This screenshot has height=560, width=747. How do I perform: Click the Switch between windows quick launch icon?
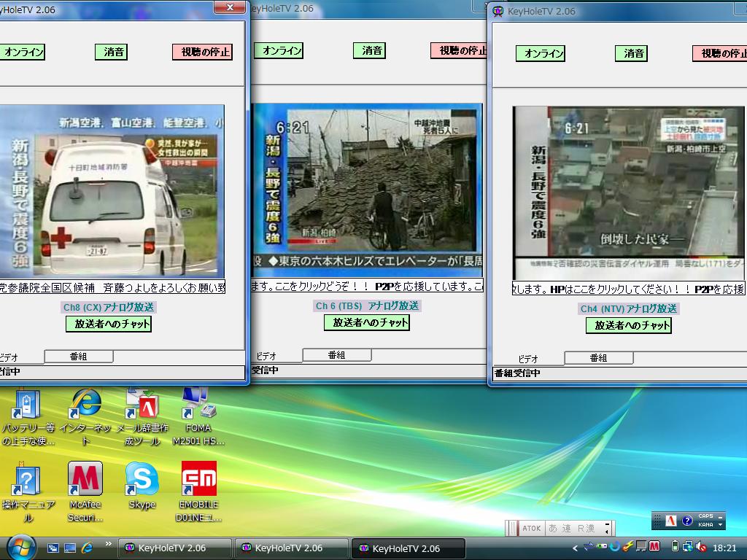tap(53, 548)
